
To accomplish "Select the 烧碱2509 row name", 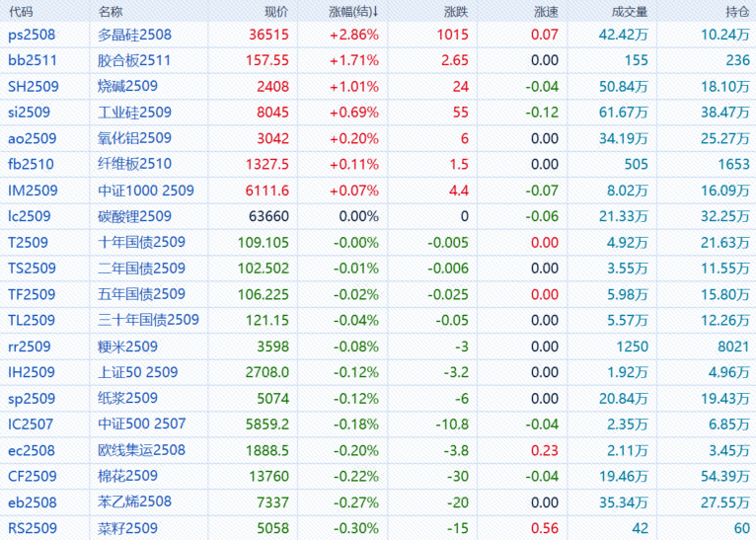I will click(x=127, y=86).
